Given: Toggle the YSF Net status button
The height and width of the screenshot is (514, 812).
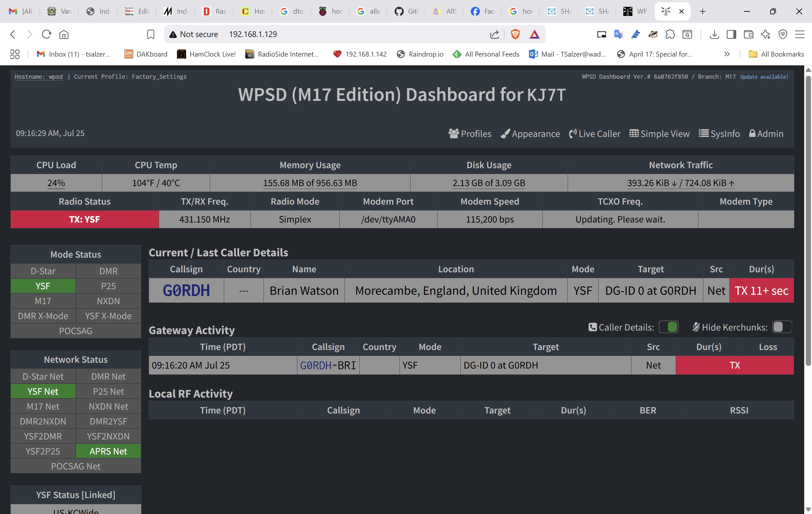Looking at the screenshot, I should pyautogui.click(x=43, y=391).
